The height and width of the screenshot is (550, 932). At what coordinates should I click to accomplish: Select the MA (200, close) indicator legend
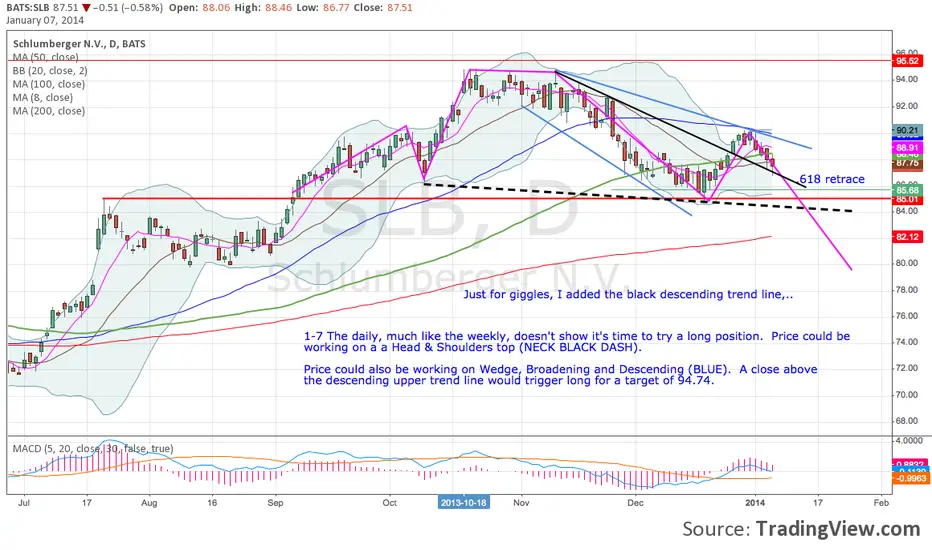pos(49,111)
